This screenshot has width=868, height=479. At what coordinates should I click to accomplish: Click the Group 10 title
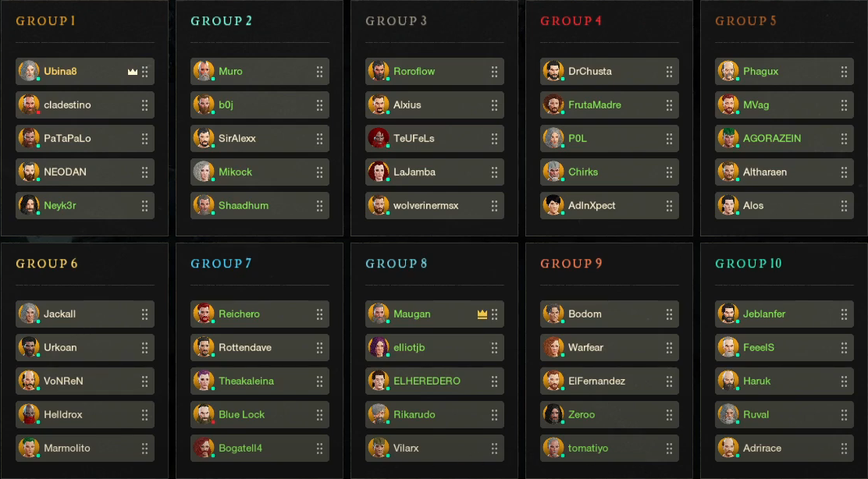[749, 264]
